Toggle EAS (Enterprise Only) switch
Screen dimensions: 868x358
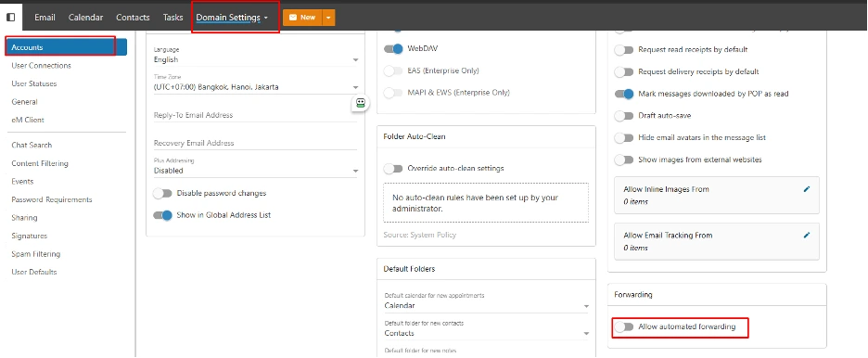point(393,70)
